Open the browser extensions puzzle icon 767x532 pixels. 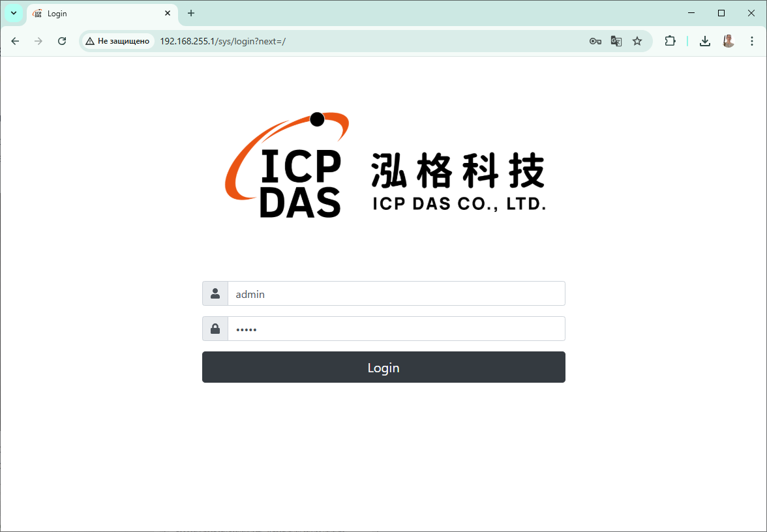point(670,41)
